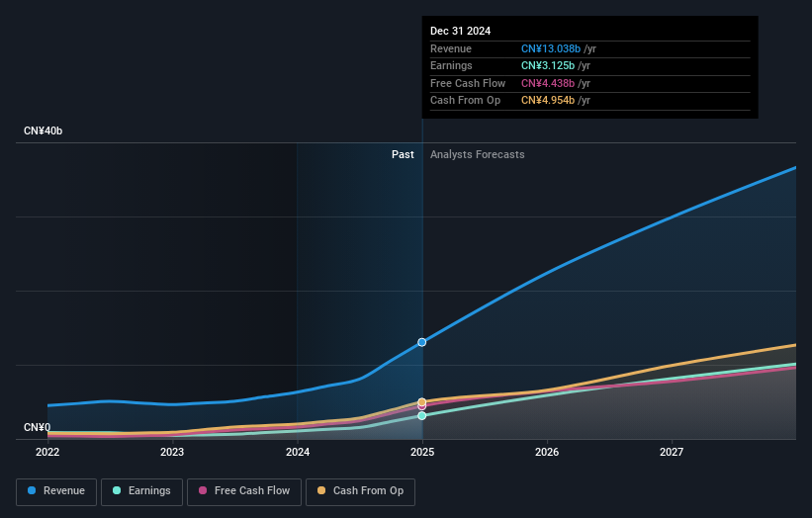
Task: Click the blue Revenue data point marker
Action: coord(422,342)
